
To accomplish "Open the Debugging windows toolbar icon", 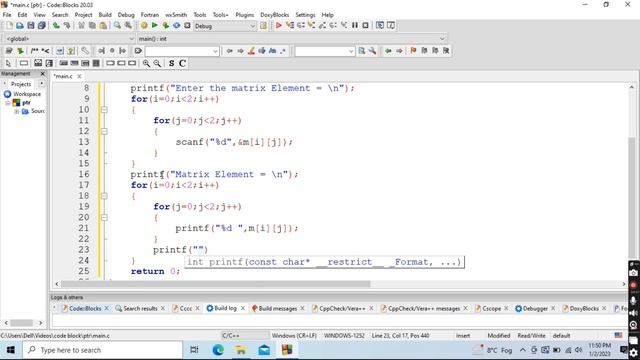I will click(380, 26).
